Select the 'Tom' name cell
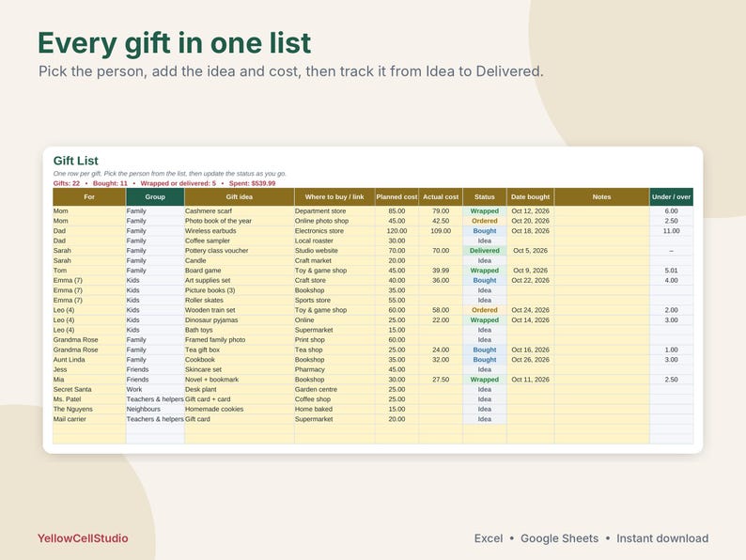Viewport: 746px width, 560px height. click(x=89, y=271)
